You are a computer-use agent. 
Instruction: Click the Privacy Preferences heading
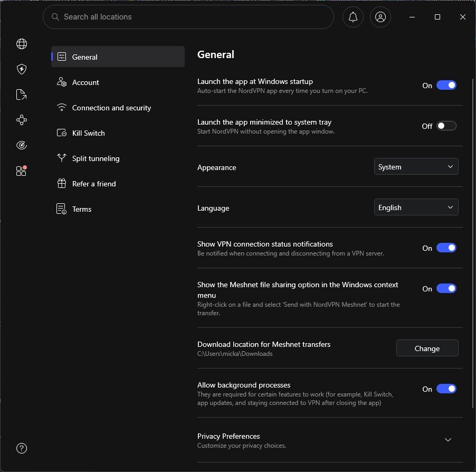click(229, 436)
